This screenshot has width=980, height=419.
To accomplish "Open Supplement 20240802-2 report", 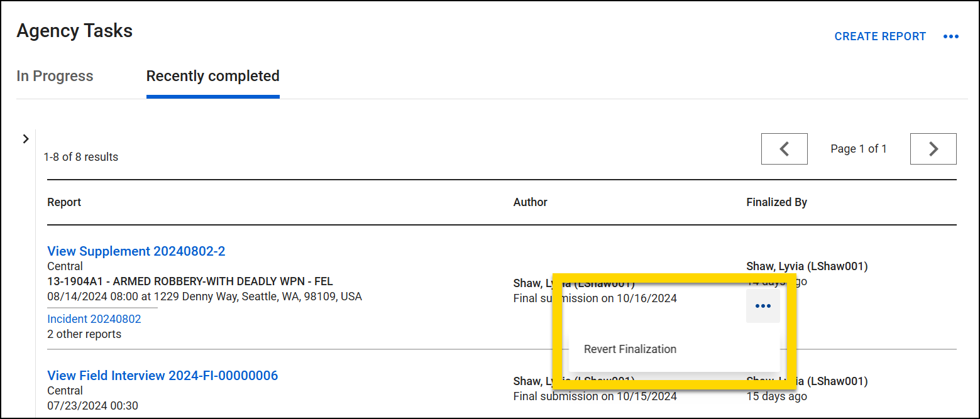I will click(x=136, y=251).
